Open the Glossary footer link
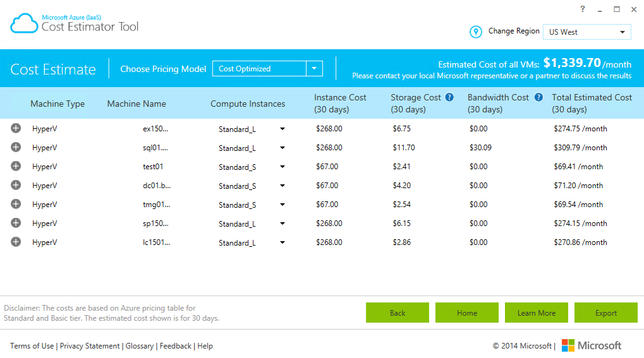 [140, 346]
